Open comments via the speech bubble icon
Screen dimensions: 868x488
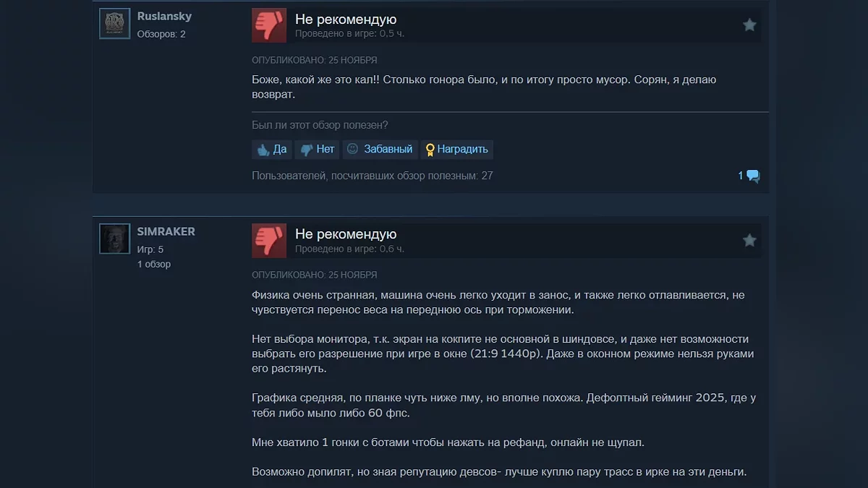(x=753, y=176)
